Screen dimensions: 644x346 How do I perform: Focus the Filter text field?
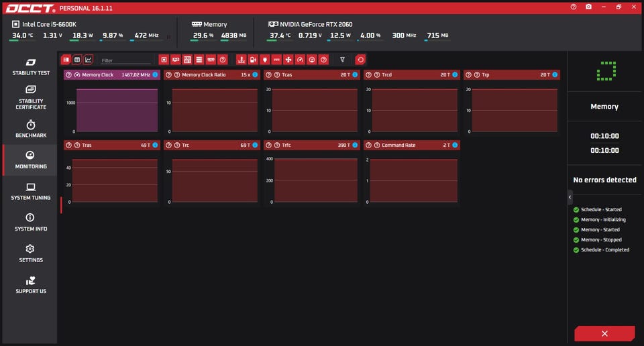pyautogui.click(x=125, y=60)
